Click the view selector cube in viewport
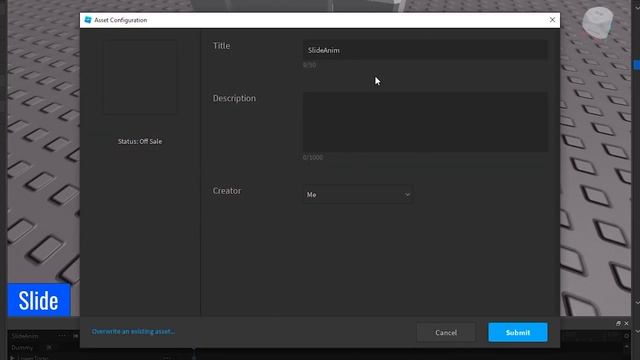Viewport: 640px width, 360px height. coord(598,23)
